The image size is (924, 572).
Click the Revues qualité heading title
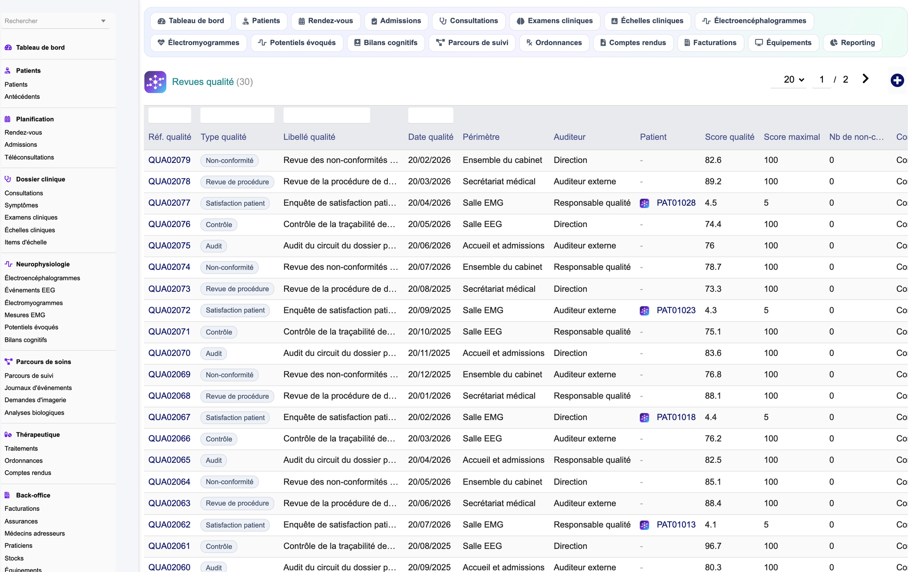click(x=203, y=82)
